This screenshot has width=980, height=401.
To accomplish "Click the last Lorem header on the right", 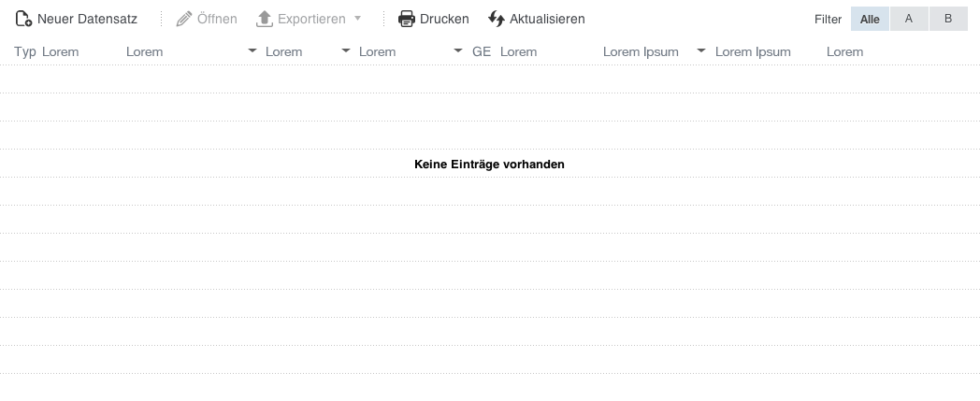I will click(x=844, y=51).
